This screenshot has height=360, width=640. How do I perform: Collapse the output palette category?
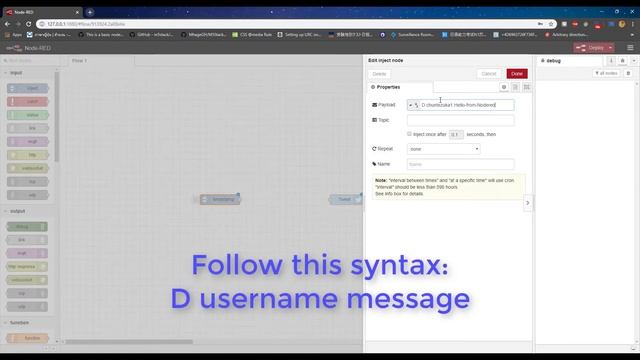pos(17,211)
